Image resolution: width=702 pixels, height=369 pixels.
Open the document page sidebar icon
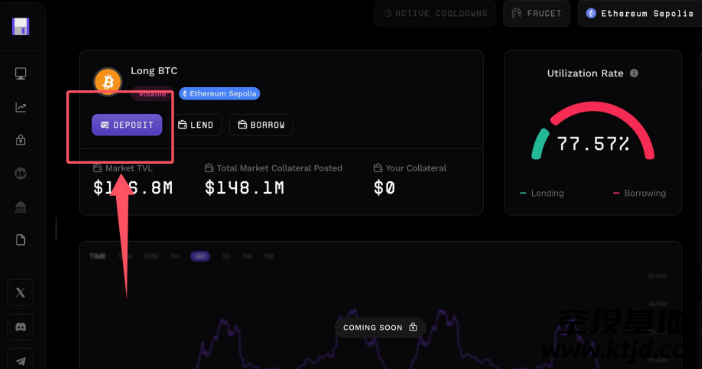coord(21,240)
